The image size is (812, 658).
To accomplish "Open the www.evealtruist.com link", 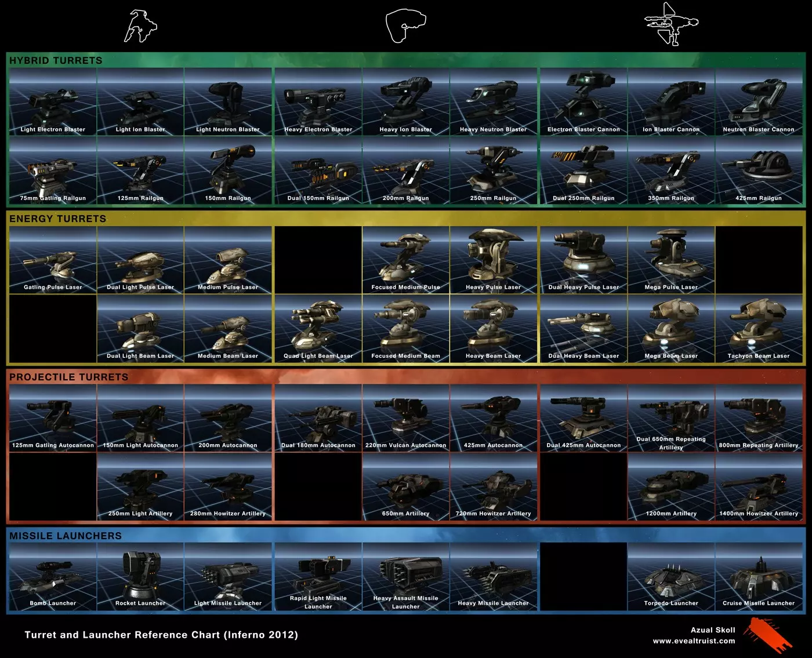I will (x=694, y=641).
